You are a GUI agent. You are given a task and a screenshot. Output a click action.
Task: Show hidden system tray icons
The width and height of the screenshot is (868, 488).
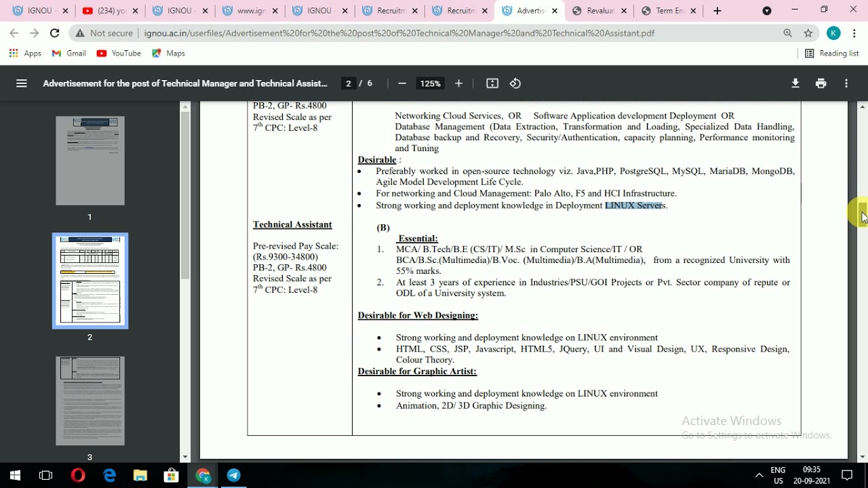(759, 475)
